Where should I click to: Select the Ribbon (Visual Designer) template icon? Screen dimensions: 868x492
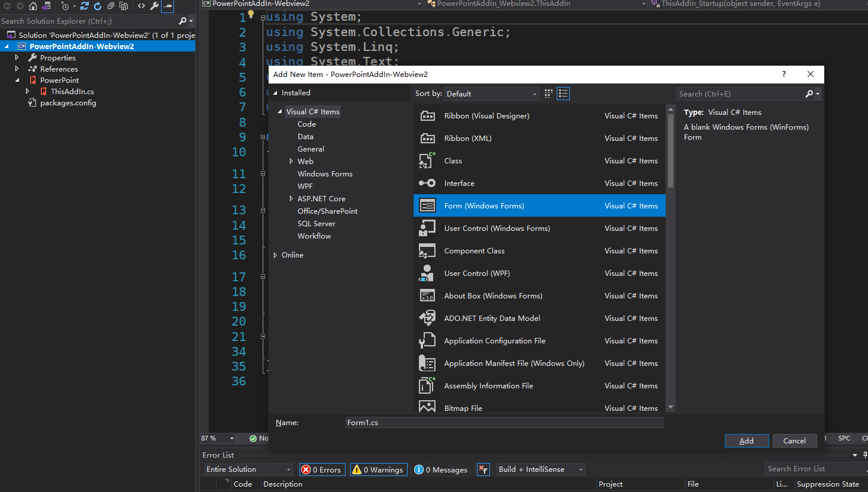pyautogui.click(x=427, y=116)
